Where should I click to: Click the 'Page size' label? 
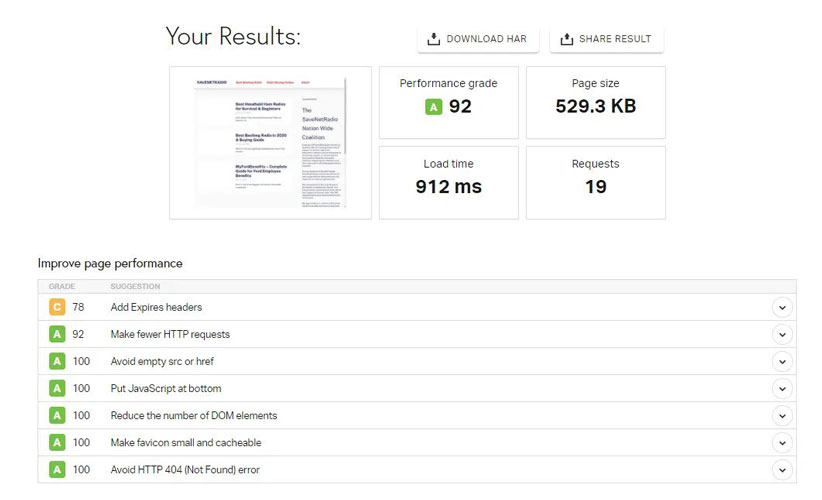(x=596, y=83)
